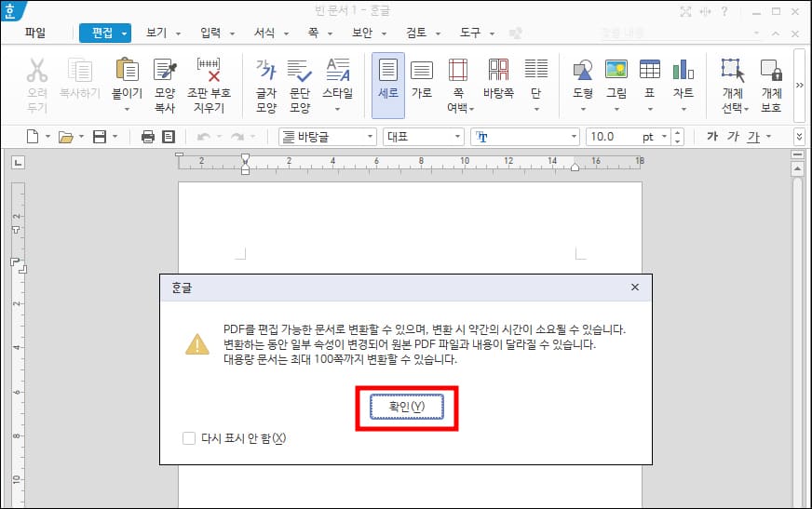Insert a Picture (그림) from the ribbon
This screenshot has height=509, width=812.
[x=616, y=69]
